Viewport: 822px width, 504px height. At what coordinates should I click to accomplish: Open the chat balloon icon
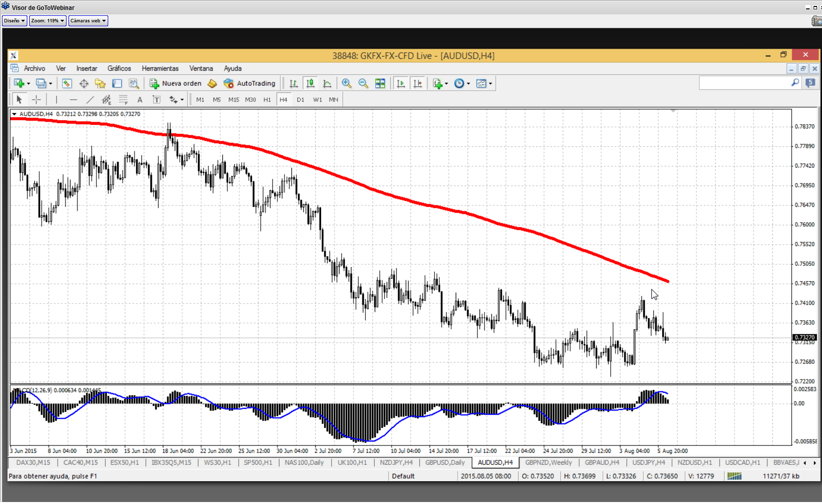click(x=811, y=83)
